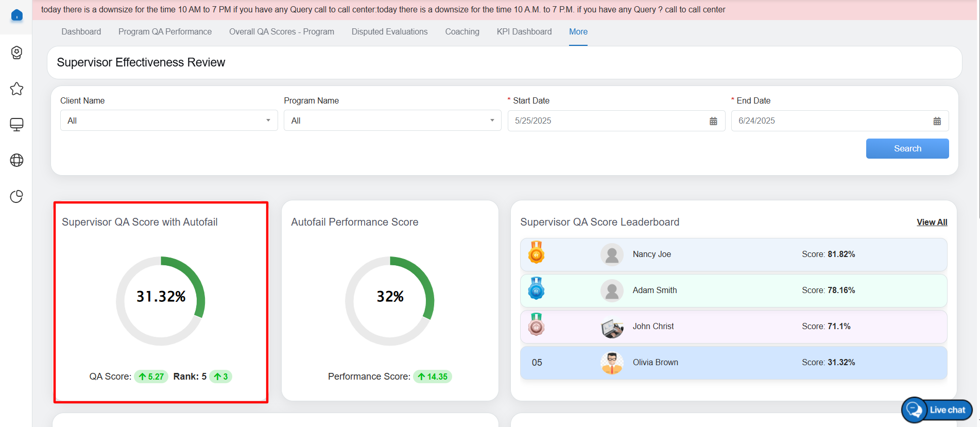Click the Live chat bubble icon
This screenshot has height=427, width=980.
(915, 410)
